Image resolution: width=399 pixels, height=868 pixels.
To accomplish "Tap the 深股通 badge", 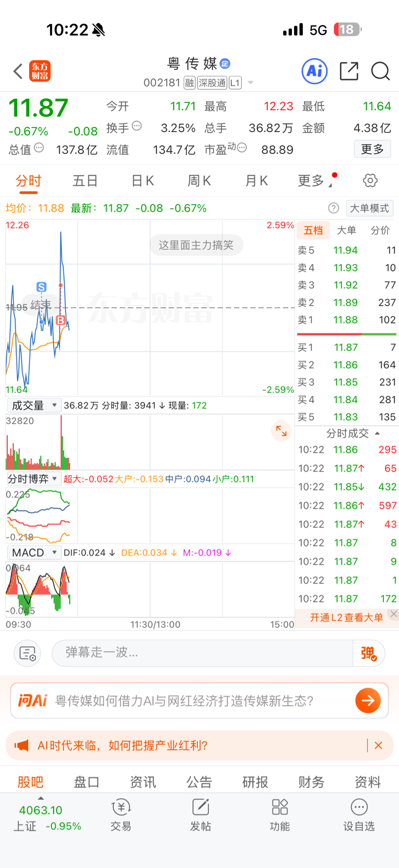I will pyautogui.click(x=212, y=83).
